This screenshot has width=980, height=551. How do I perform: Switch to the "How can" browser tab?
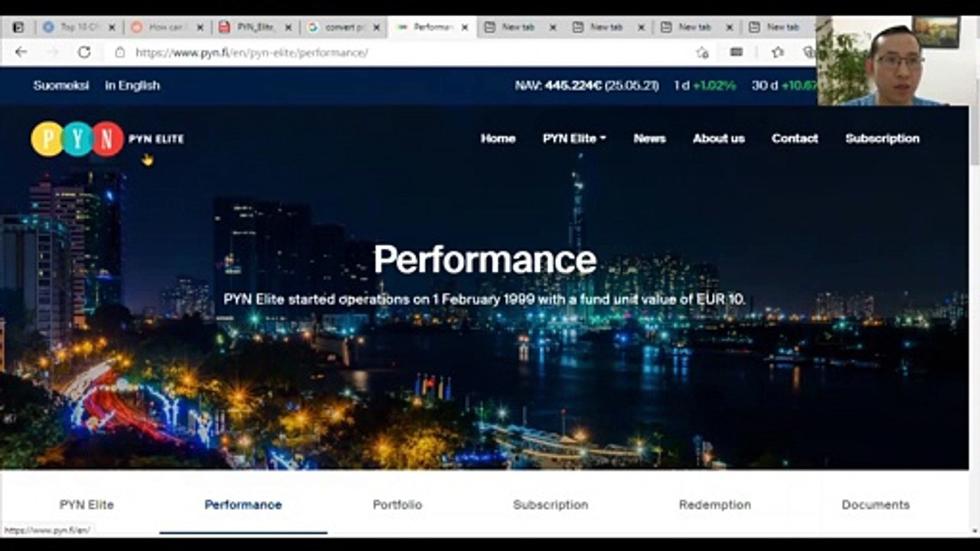[167, 27]
